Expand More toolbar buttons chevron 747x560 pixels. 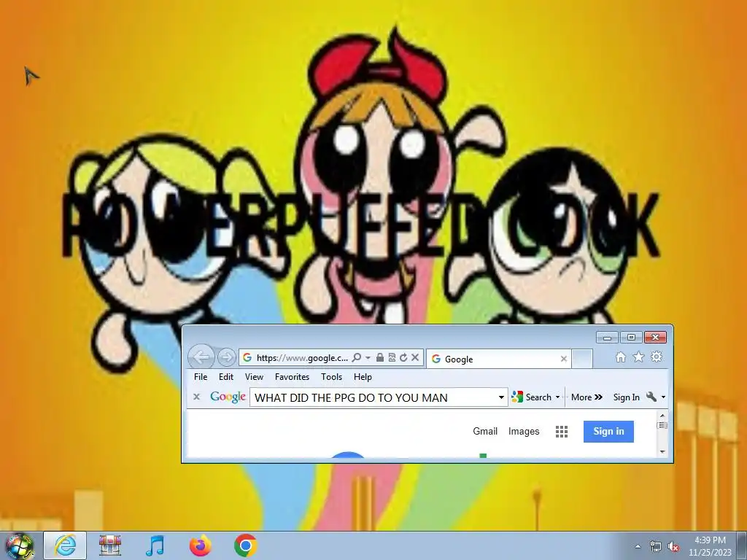pos(587,397)
